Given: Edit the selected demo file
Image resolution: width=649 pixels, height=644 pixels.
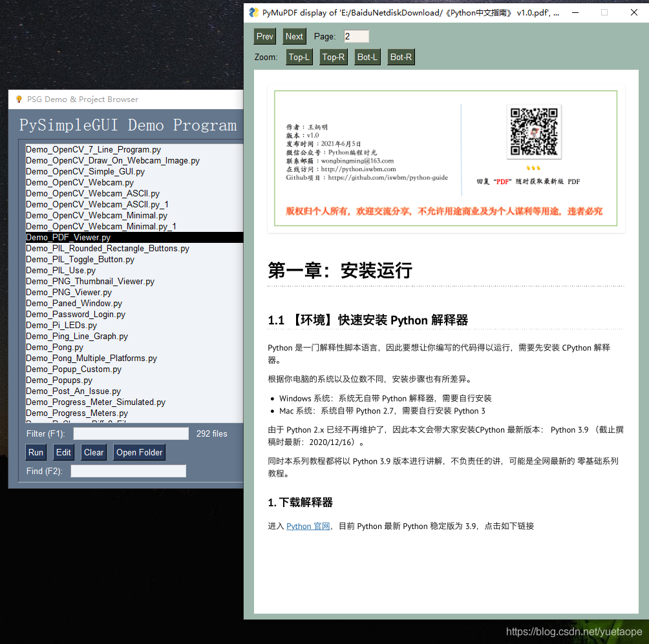Looking at the screenshot, I should pyautogui.click(x=63, y=453).
